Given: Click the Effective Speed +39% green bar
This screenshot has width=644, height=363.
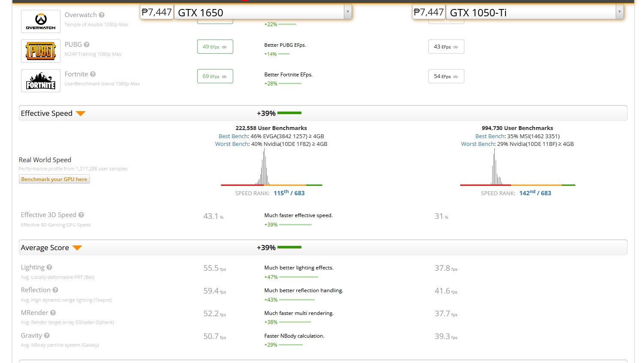Looking at the screenshot, I should (289, 113).
